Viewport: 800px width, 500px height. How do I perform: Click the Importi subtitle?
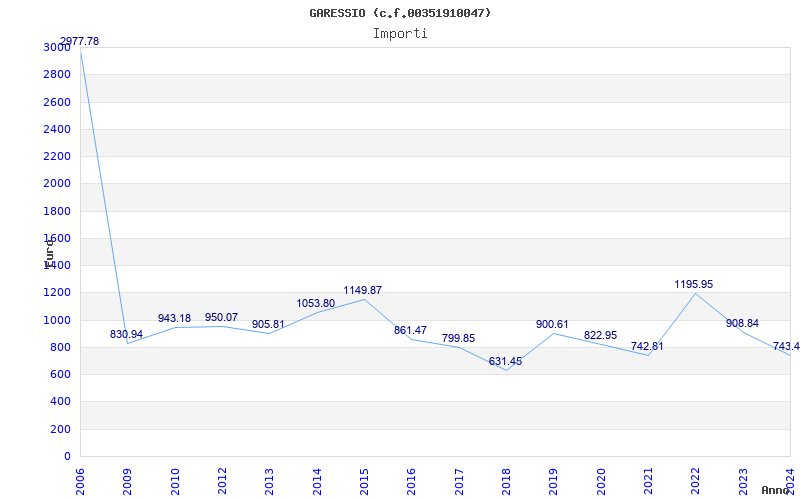[400, 34]
